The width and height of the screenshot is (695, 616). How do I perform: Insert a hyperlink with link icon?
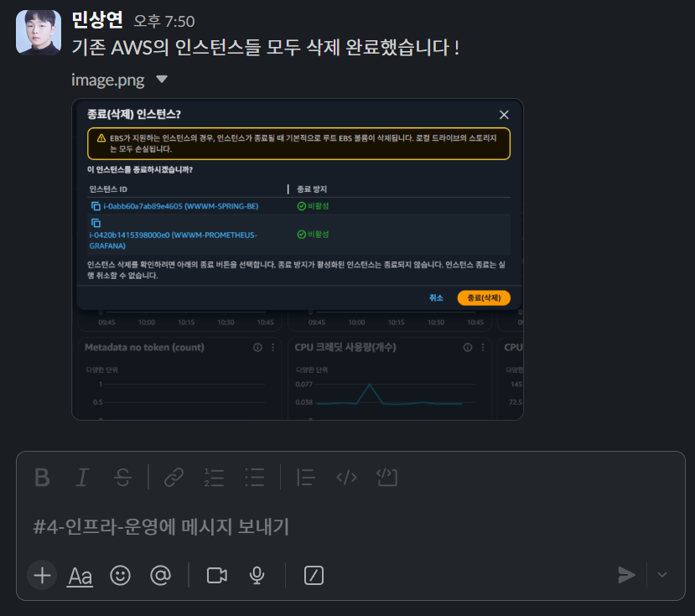coord(174,478)
